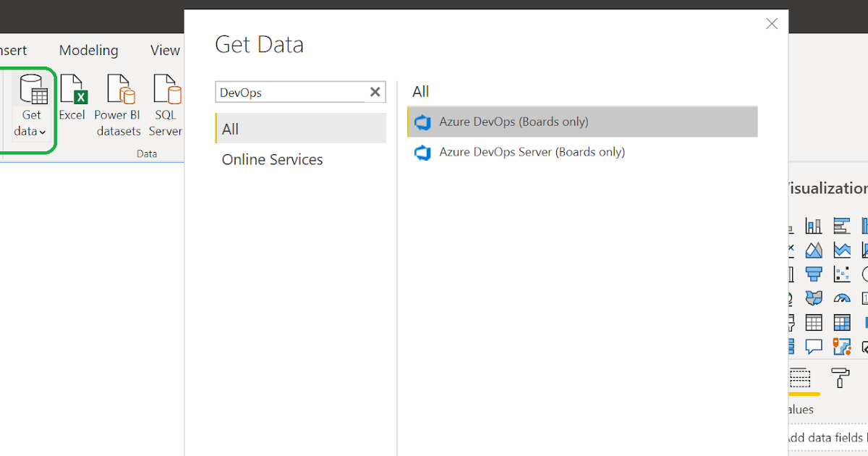Open the View ribbon tab
Image resolution: width=868 pixels, height=456 pixels.
[x=164, y=50]
